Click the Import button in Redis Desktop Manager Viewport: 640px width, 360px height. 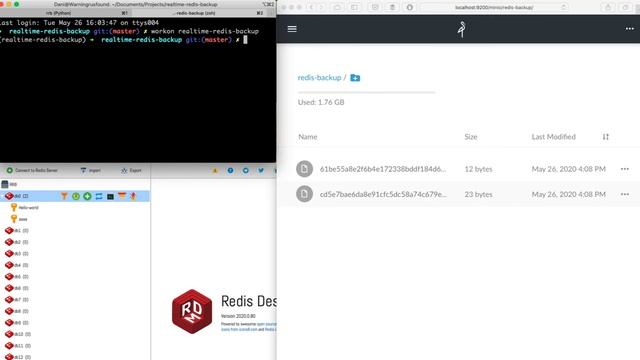click(91, 170)
